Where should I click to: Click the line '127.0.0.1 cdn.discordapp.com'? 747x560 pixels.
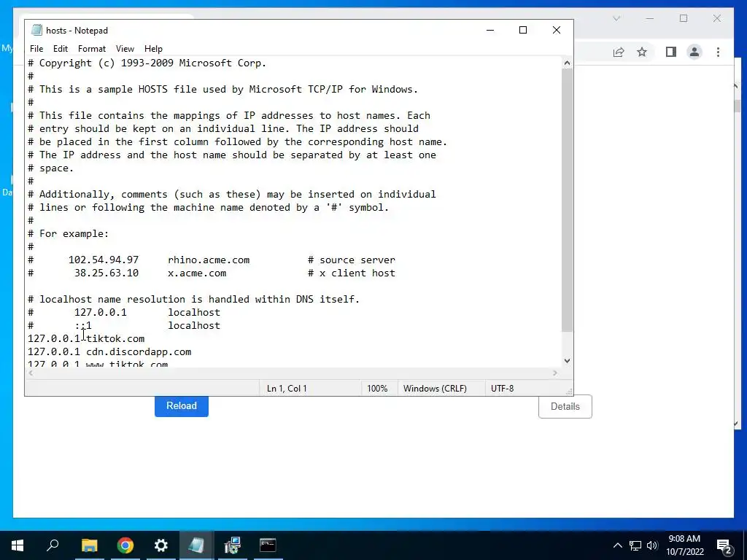pos(109,352)
